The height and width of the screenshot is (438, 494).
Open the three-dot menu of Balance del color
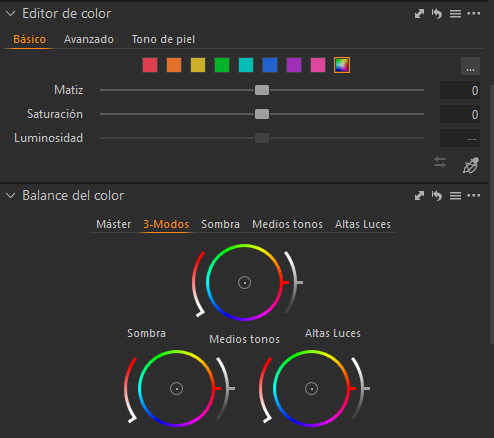(474, 195)
